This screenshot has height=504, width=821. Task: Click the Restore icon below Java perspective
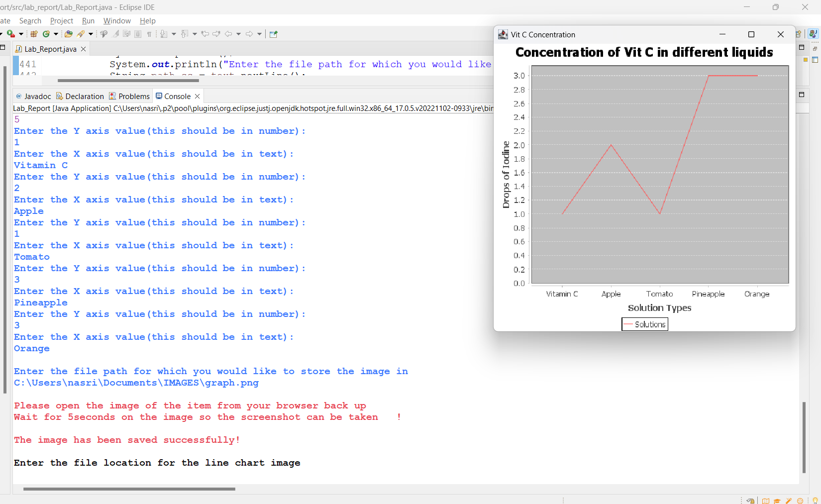coord(815,49)
